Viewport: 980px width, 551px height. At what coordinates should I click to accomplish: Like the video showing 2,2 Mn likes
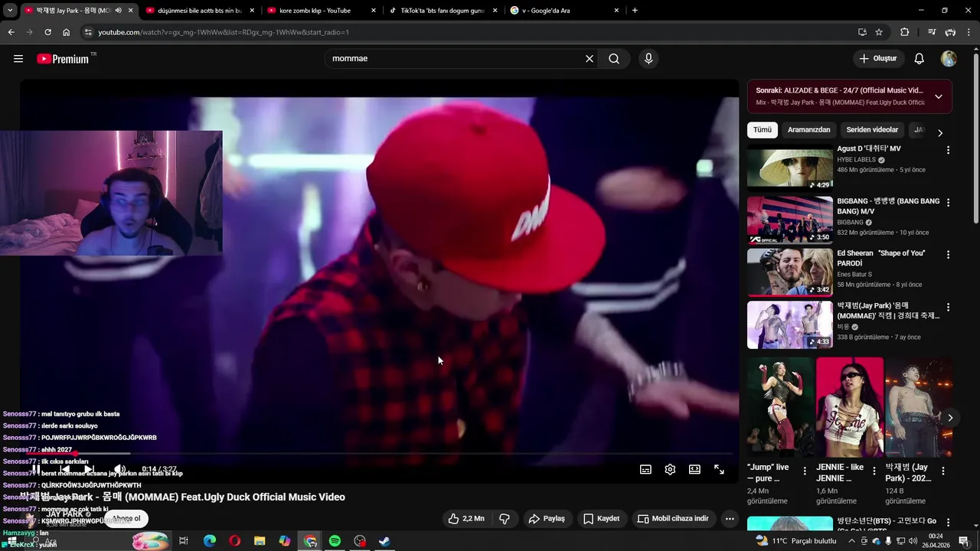[x=466, y=519]
